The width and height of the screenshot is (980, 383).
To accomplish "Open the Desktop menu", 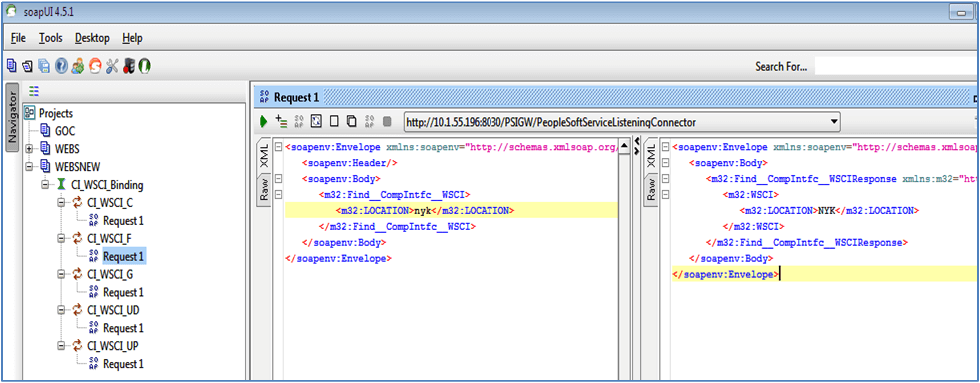I will 92,38.
